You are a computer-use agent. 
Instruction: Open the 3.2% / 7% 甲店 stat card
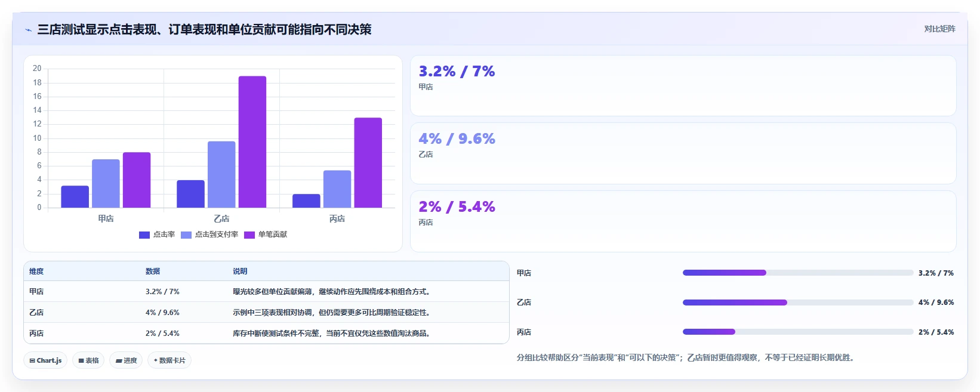point(683,86)
